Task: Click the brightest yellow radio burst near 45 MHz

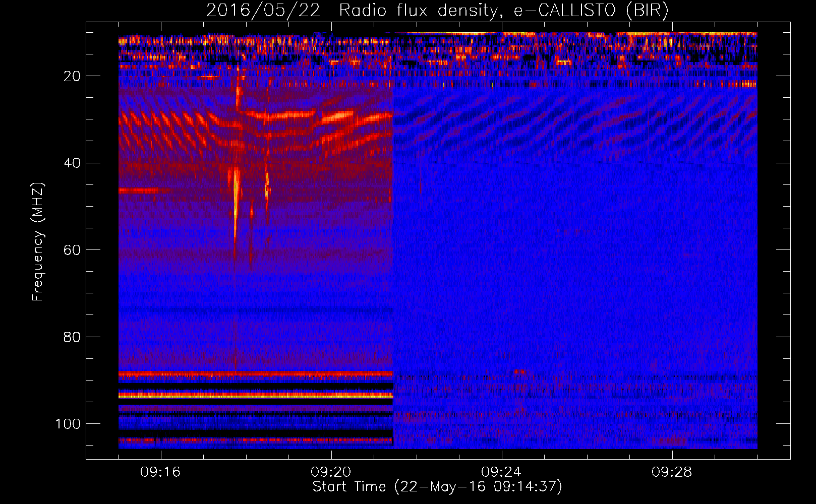Action: (236, 202)
